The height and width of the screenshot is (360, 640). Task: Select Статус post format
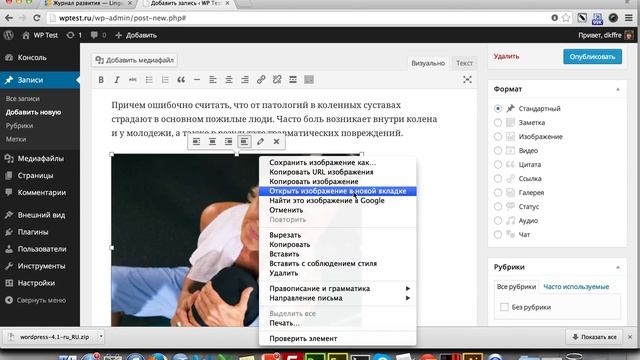point(498,207)
